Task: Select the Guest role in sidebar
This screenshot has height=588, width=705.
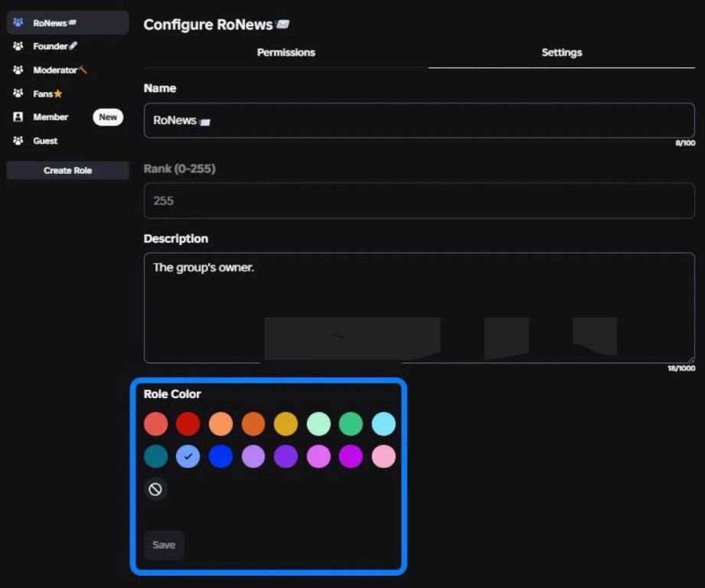Action: pyautogui.click(x=67, y=141)
